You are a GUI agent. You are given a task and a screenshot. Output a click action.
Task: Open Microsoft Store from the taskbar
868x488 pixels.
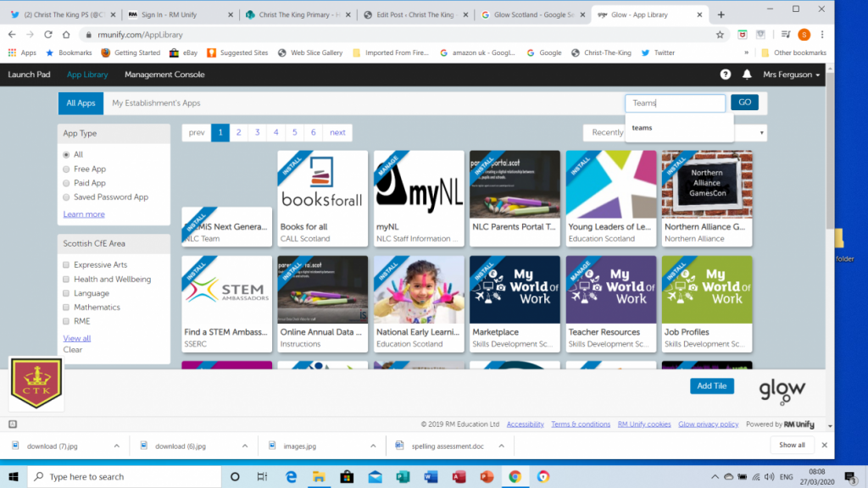tap(348, 476)
